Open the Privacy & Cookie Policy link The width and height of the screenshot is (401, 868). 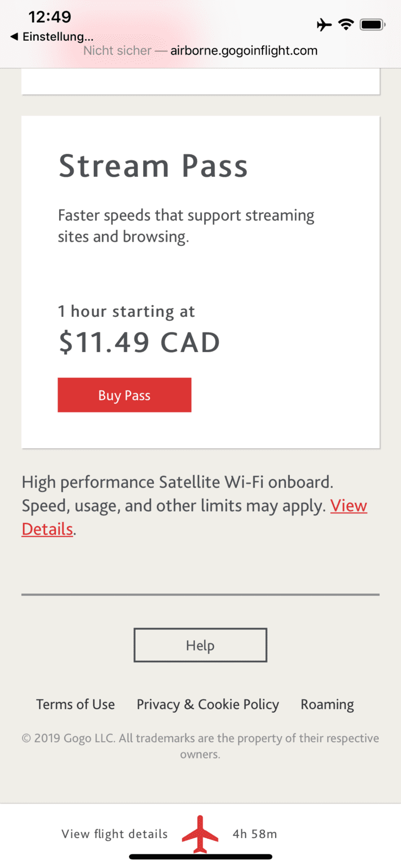coord(208,704)
